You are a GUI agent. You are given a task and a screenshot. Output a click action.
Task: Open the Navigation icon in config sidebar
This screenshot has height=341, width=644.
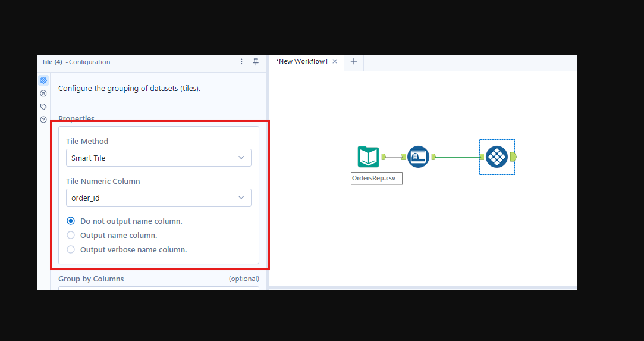tap(43, 93)
